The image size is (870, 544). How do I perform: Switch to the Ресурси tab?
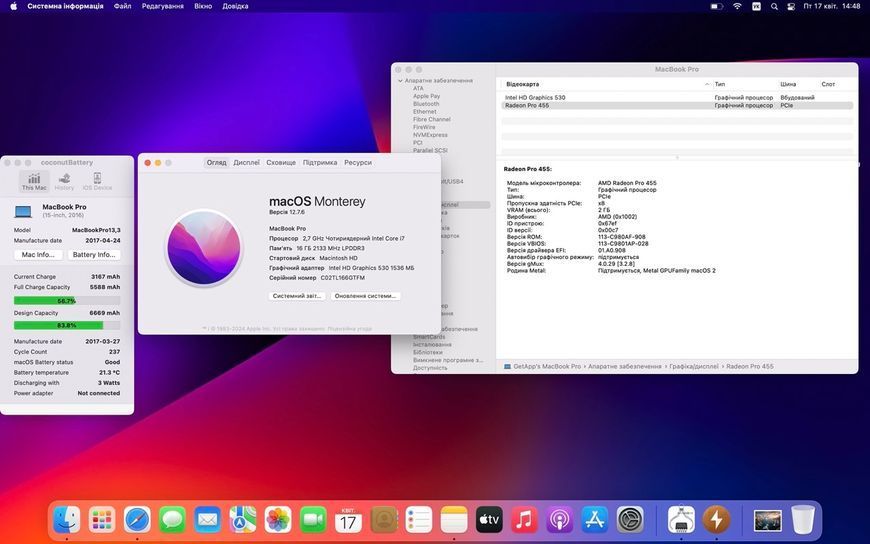358,163
